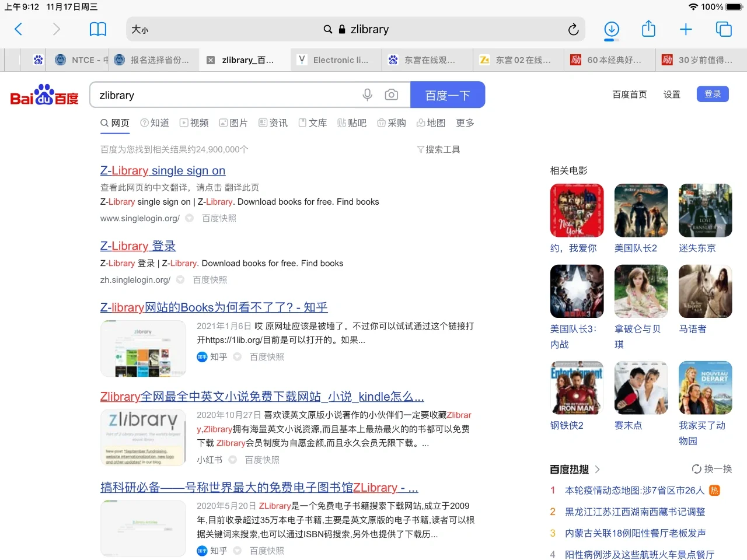Tap the Share icon in toolbar

point(648,29)
